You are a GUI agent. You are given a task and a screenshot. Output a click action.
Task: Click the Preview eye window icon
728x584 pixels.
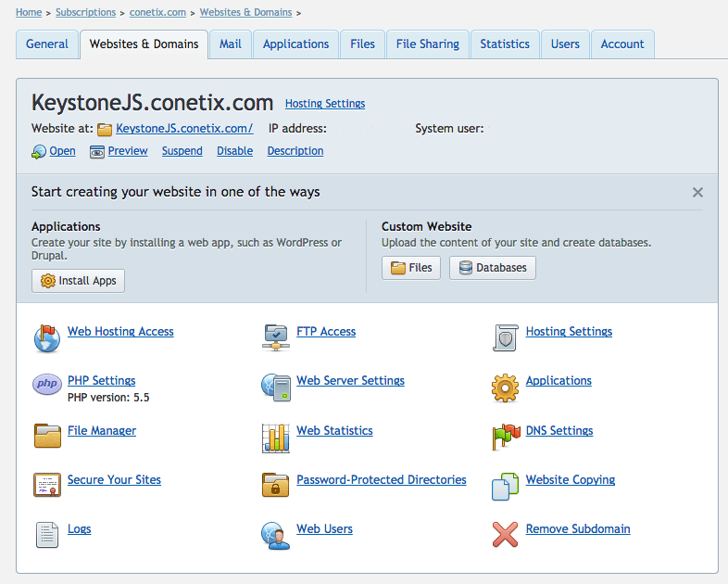(x=97, y=152)
